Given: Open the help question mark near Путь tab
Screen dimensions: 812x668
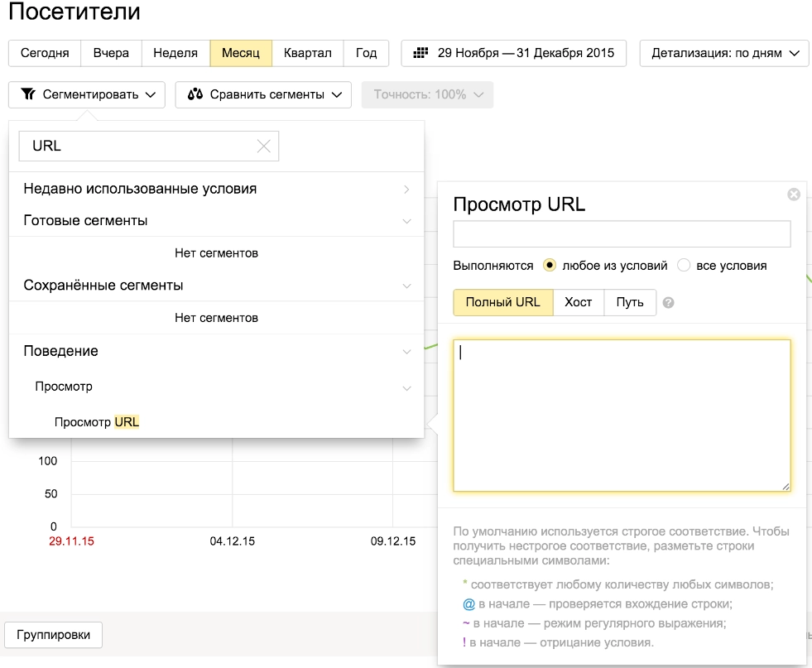Looking at the screenshot, I should [x=669, y=302].
